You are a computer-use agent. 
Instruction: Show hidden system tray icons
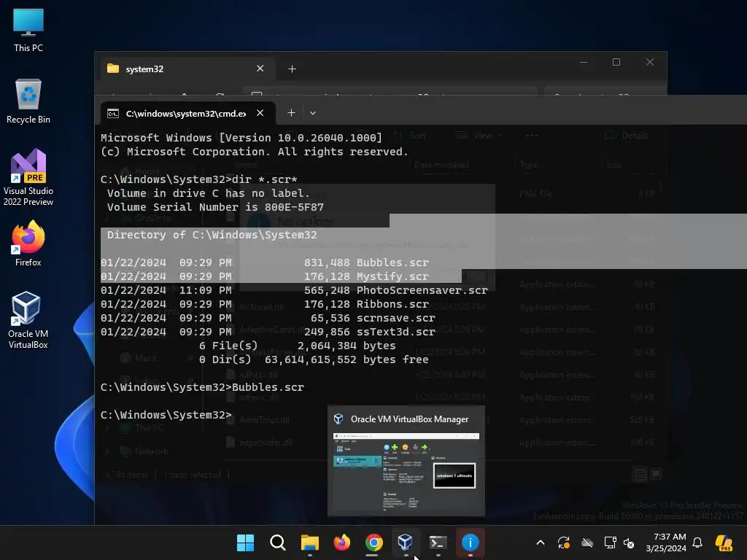(541, 542)
